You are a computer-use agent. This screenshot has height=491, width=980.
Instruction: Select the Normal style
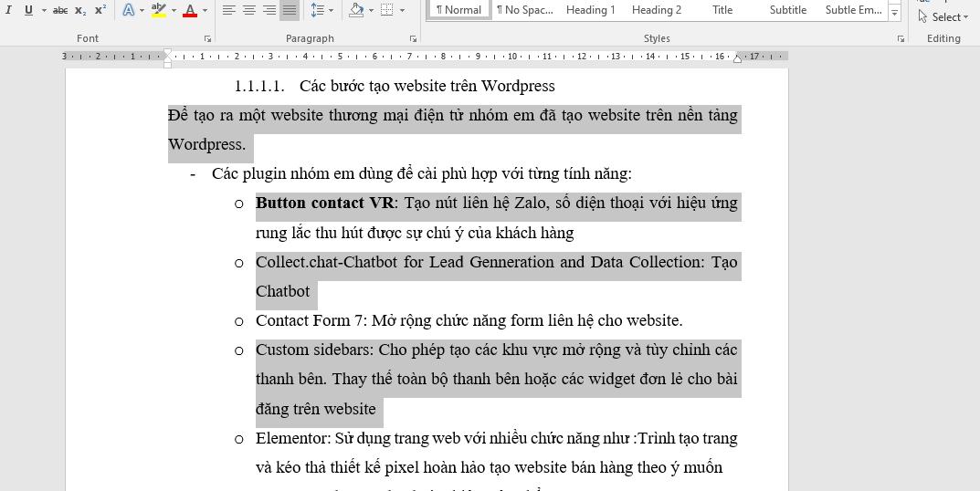pyautogui.click(x=458, y=10)
